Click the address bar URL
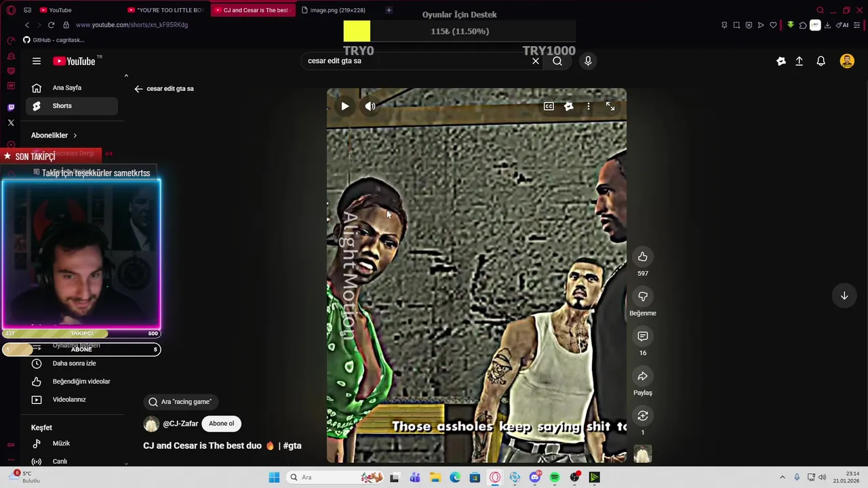This screenshot has height=488, width=868. click(132, 25)
